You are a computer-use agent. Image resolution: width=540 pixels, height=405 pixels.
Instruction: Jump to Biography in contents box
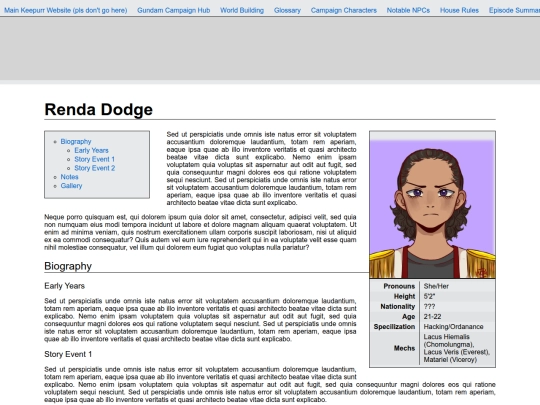click(x=76, y=142)
